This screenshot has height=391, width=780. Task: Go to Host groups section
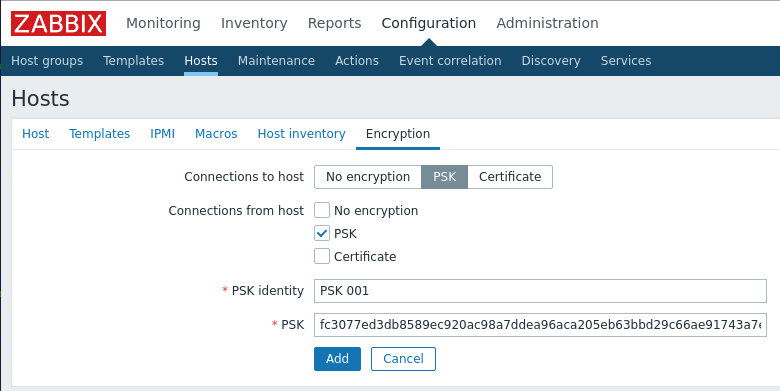tap(47, 61)
